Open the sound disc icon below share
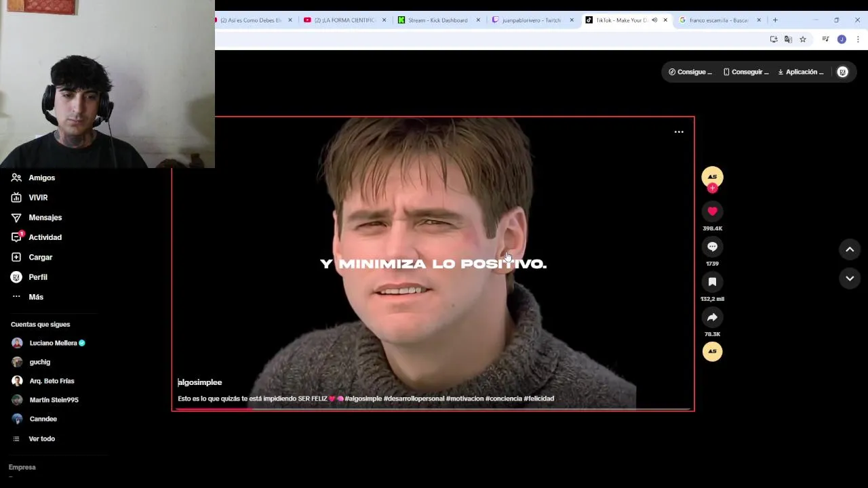Viewport: 868px width, 488px height. tap(712, 351)
